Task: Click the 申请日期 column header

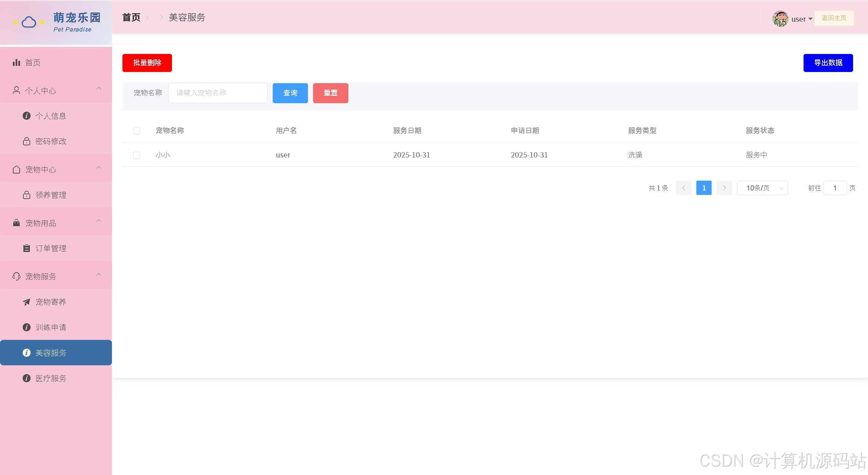Action: 525,131
